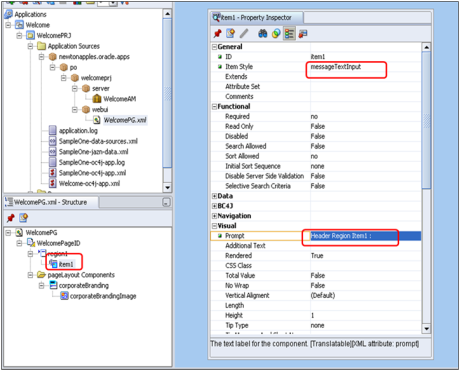This screenshot has width=460, height=371.
Task: Collapse the po package node
Action: coord(53,67)
